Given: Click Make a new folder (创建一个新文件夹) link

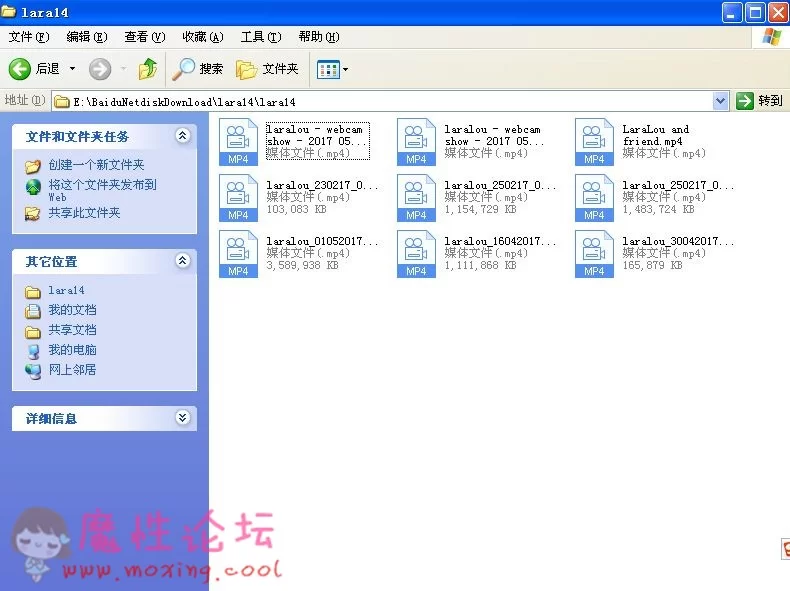Looking at the screenshot, I should pyautogui.click(x=96, y=165).
